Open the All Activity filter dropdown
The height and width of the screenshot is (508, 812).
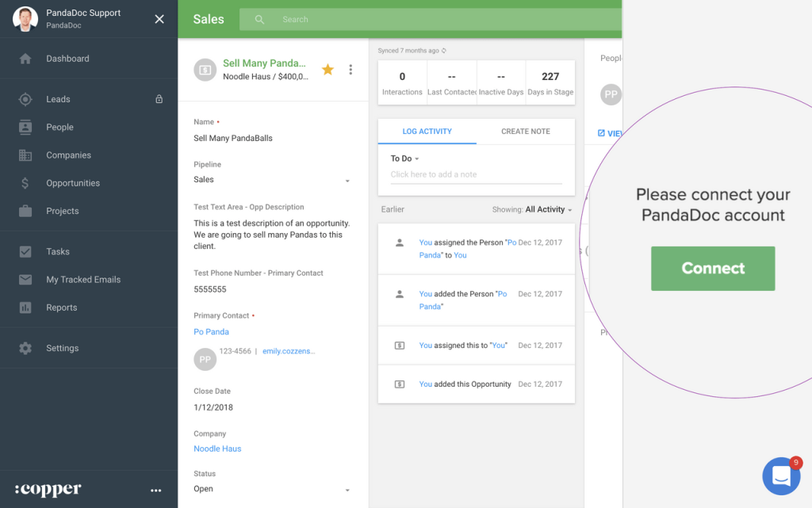(x=549, y=210)
